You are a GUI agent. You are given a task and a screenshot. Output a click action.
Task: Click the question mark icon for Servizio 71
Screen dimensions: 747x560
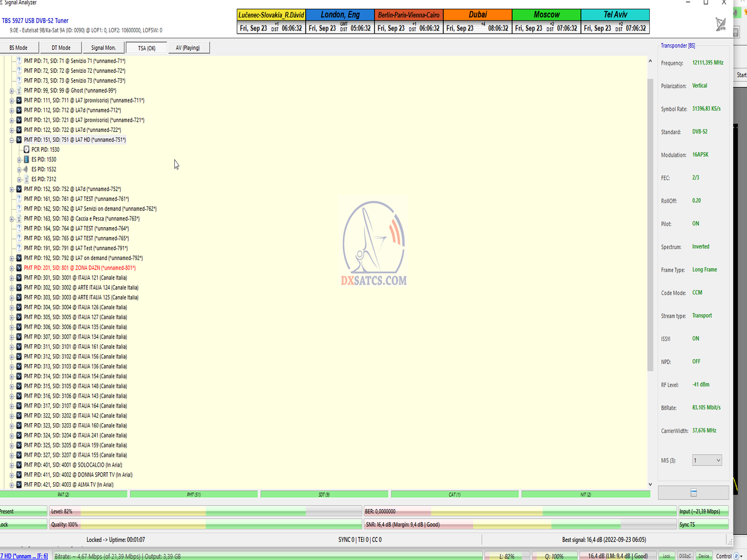coord(19,61)
